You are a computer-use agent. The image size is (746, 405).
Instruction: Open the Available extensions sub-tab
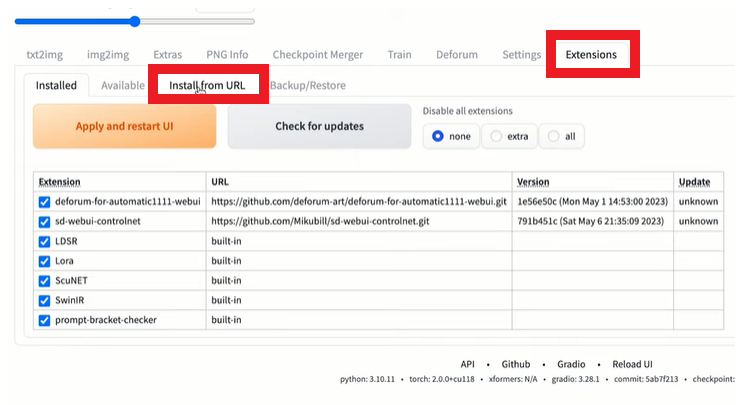pos(123,86)
